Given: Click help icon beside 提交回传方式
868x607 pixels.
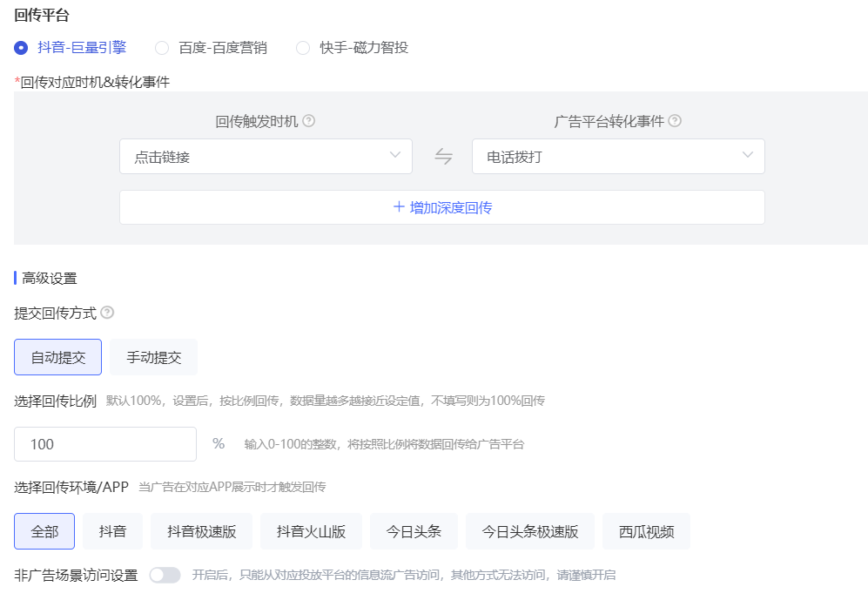Looking at the screenshot, I should [107, 313].
